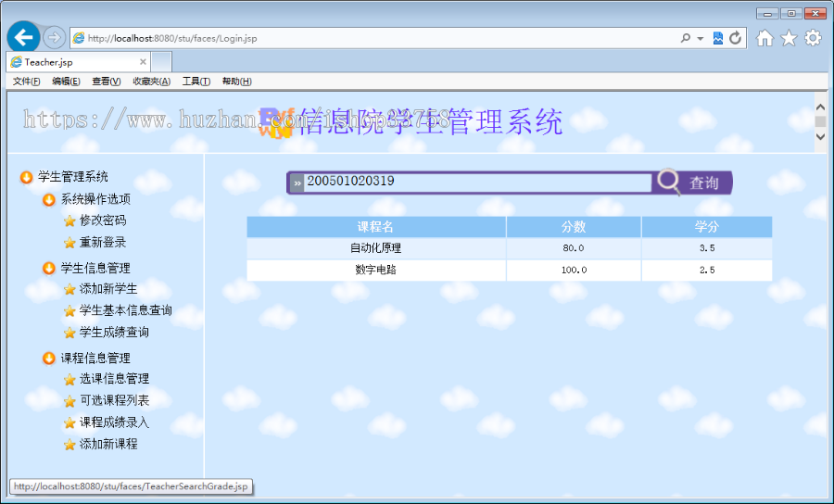Image resolution: width=834 pixels, height=504 pixels.
Task: Click the search magnifier in address bar
Action: [686, 38]
